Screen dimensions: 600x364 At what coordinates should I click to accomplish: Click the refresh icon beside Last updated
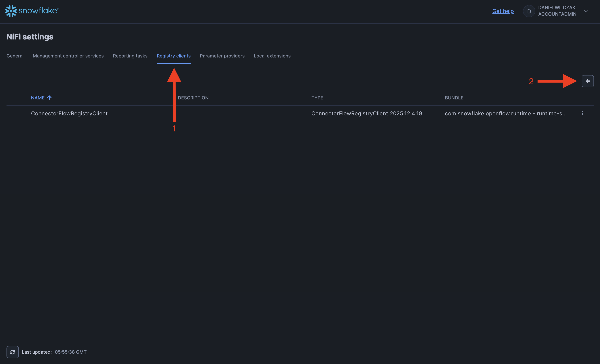click(12, 352)
